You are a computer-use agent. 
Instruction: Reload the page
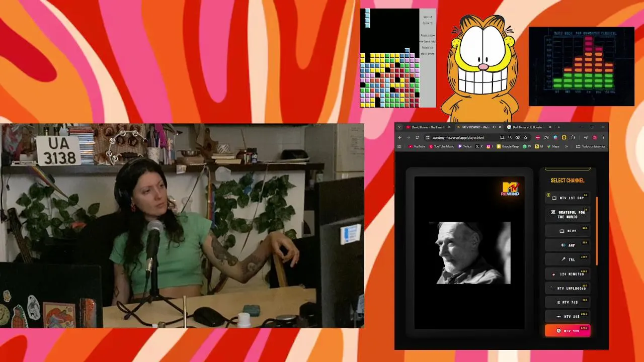click(417, 137)
